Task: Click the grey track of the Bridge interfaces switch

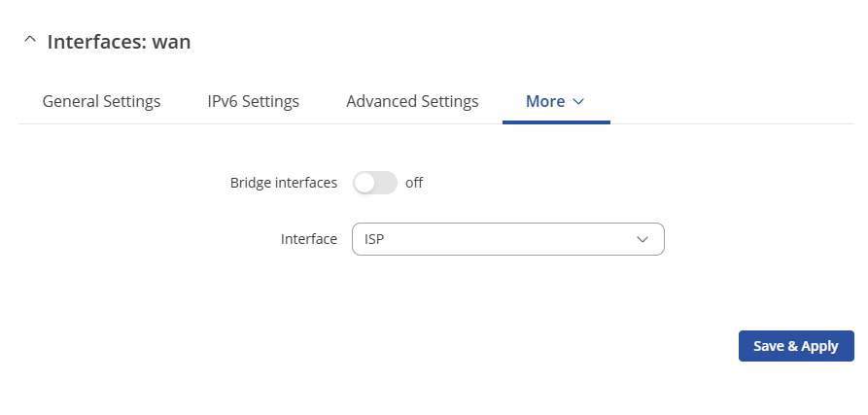Action: 387,183
